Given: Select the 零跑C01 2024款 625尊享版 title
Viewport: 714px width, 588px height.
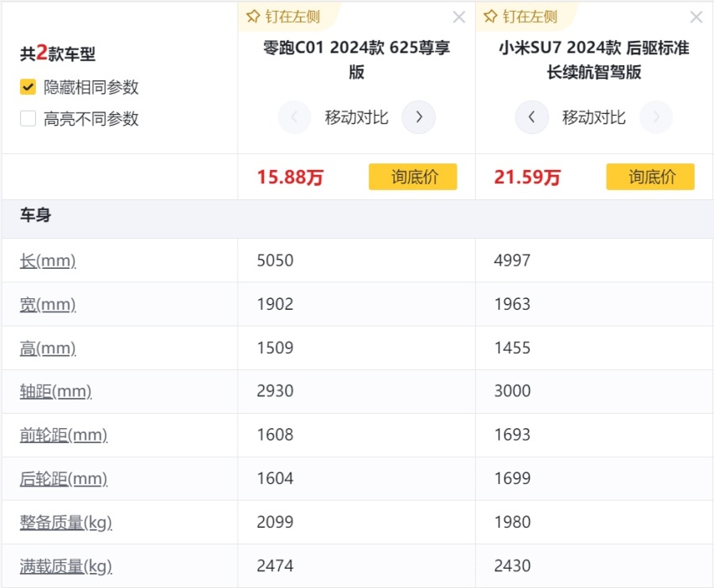Looking at the screenshot, I should [356, 59].
